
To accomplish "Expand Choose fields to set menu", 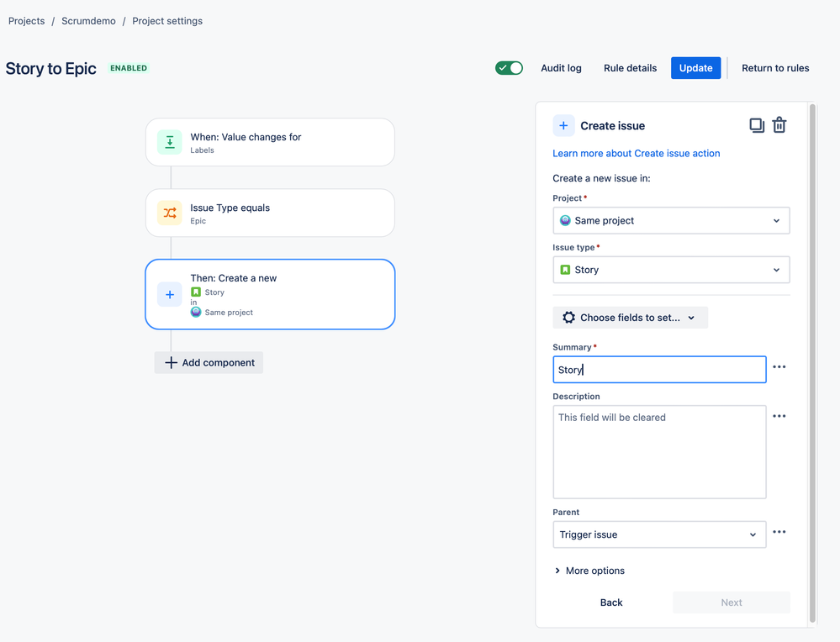I will [x=630, y=318].
